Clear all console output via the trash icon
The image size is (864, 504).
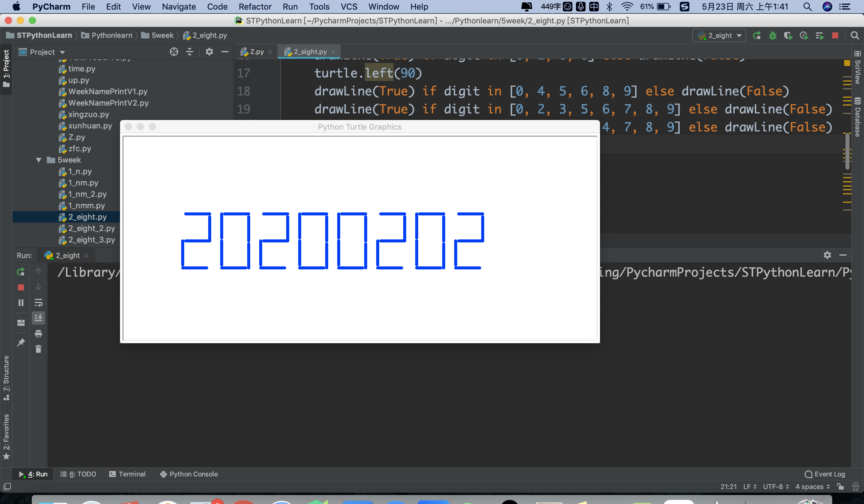point(38,349)
